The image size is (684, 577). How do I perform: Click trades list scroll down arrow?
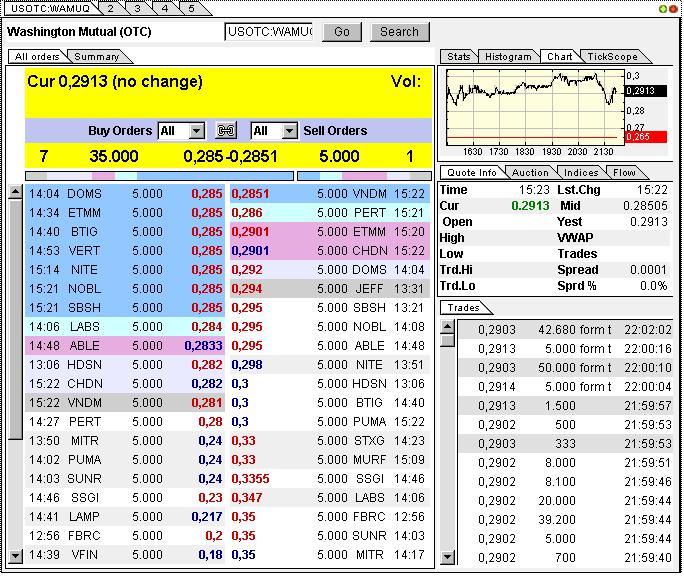tap(448, 557)
